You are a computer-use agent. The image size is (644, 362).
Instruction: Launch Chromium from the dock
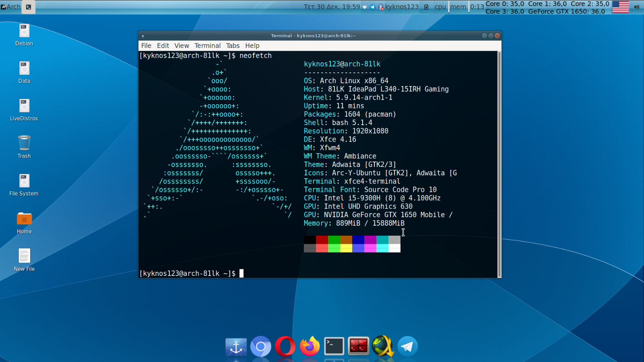tap(261, 346)
